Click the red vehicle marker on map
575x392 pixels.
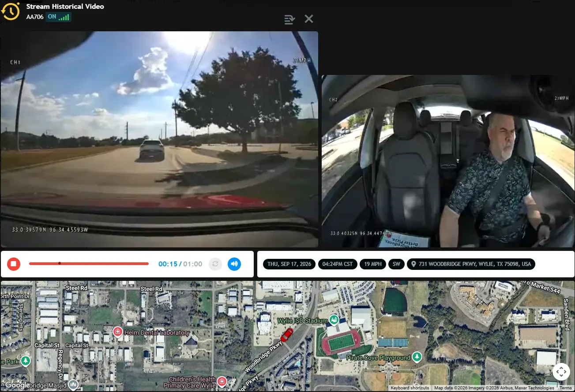tap(287, 335)
